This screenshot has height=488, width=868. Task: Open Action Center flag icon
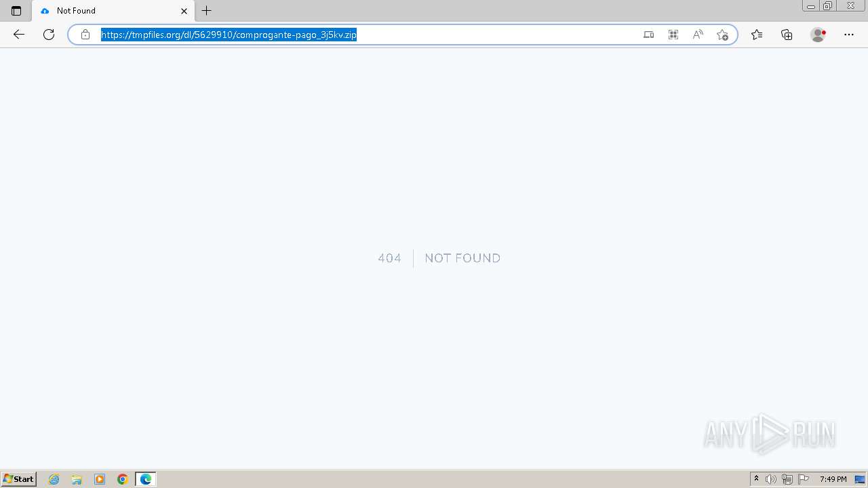point(804,479)
